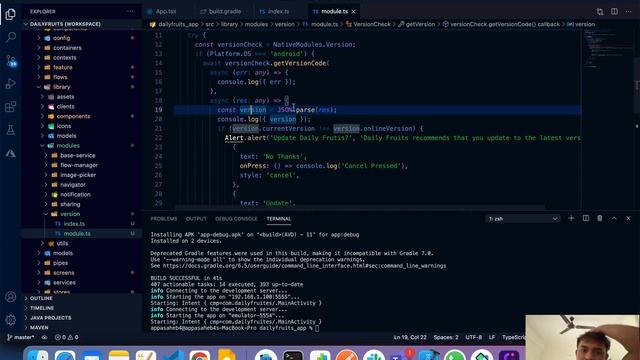Open changes compare icon in editor toolbar
Screen dimensions: 640x360
click(x=600, y=11)
